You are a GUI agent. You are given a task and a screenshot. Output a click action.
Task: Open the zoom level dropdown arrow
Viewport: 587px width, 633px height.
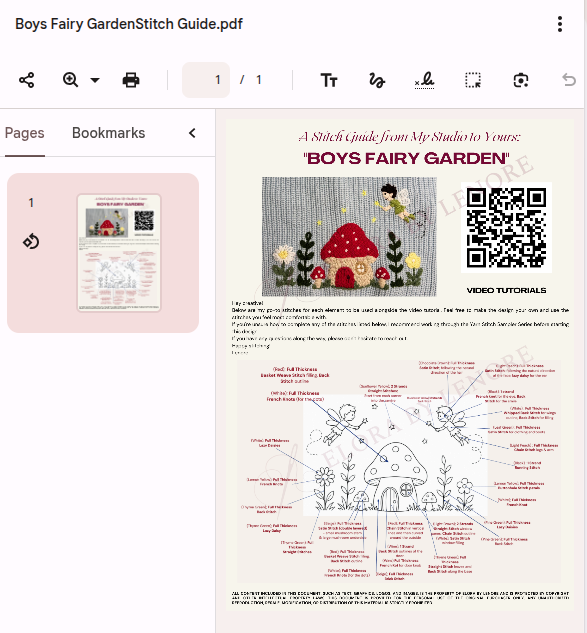(x=95, y=80)
